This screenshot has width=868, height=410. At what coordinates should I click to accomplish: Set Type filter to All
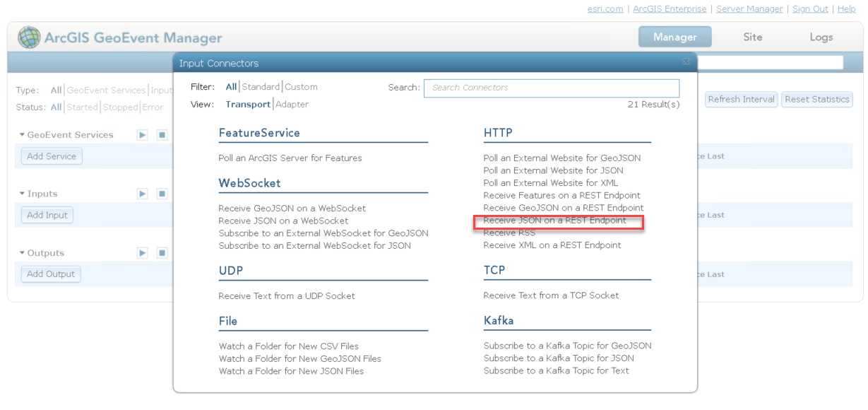pos(56,90)
